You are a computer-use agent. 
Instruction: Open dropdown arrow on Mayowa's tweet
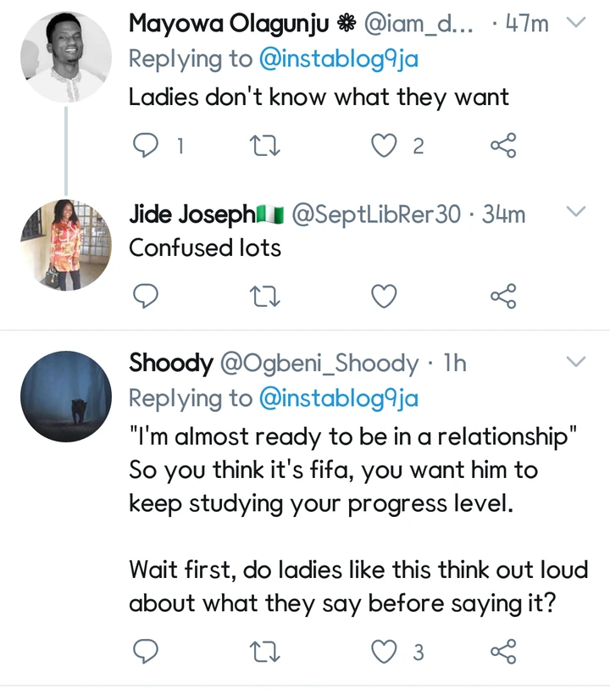[576, 24]
